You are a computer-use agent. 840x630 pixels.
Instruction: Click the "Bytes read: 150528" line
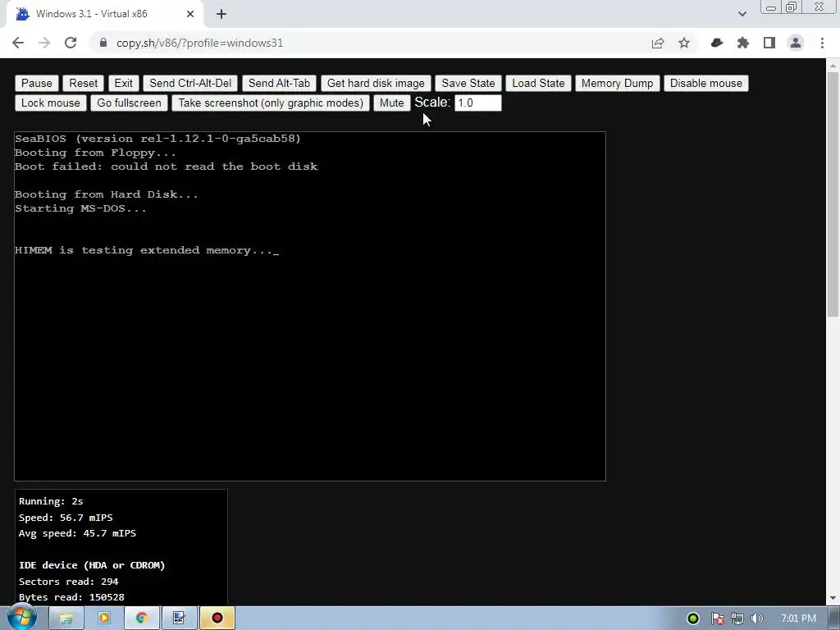tap(72, 597)
